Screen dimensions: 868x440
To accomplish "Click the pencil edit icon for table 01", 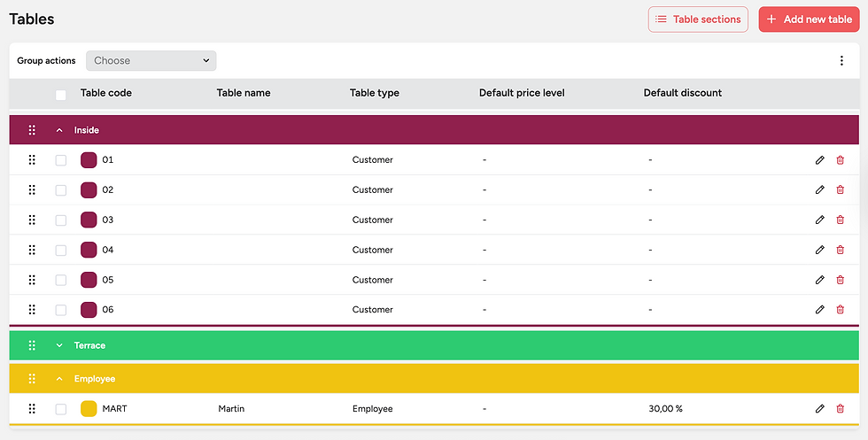I will point(819,160).
